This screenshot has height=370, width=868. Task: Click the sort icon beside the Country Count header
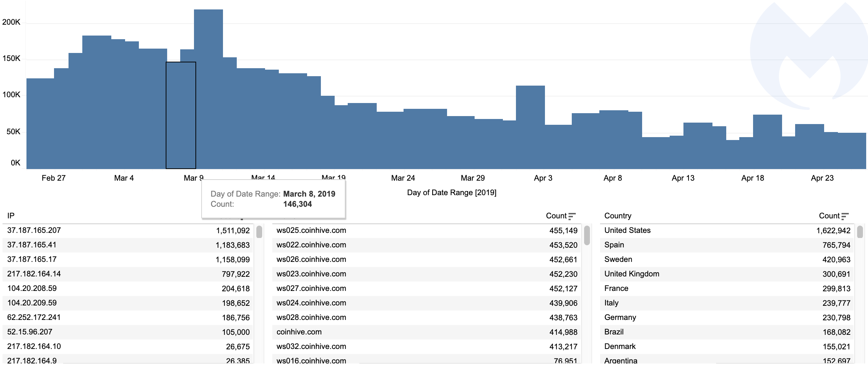(x=845, y=216)
